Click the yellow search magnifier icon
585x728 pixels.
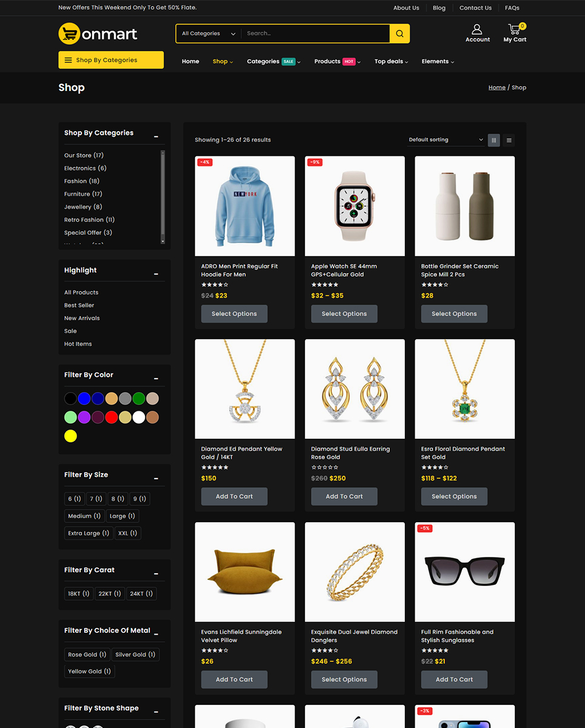pyautogui.click(x=399, y=34)
